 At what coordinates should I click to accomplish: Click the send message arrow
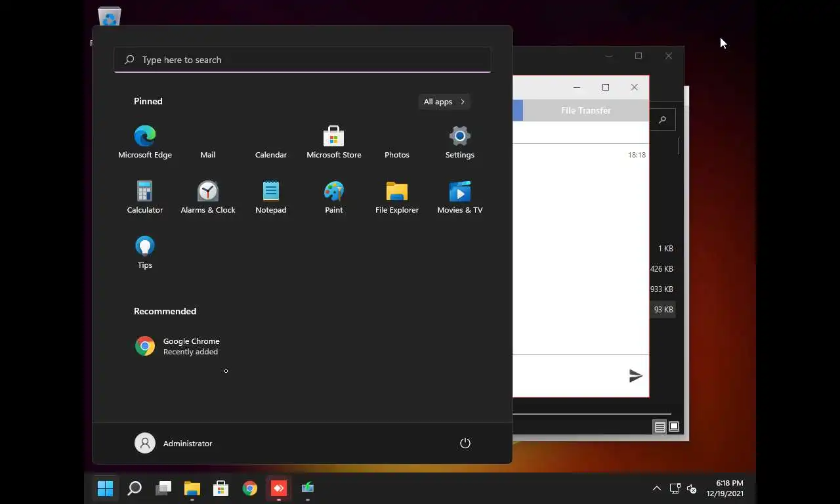pos(635,376)
